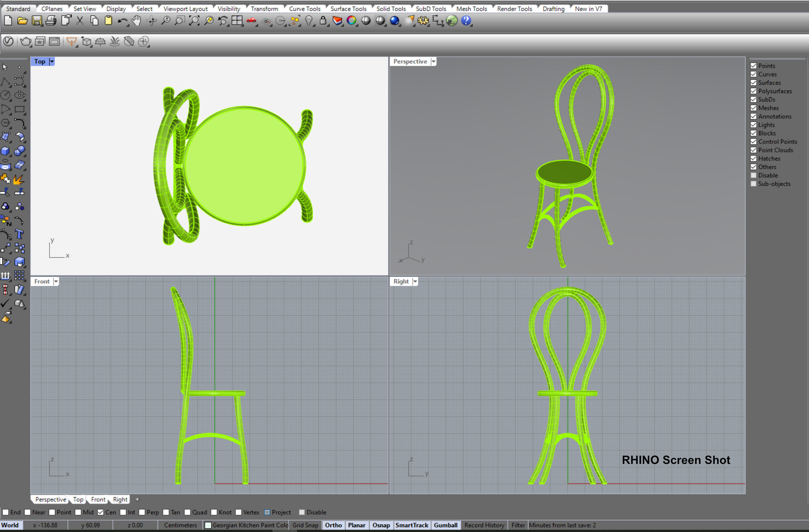The width and height of the screenshot is (809, 532).
Task: Click the Save floppy disk icon
Action: click(37, 21)
